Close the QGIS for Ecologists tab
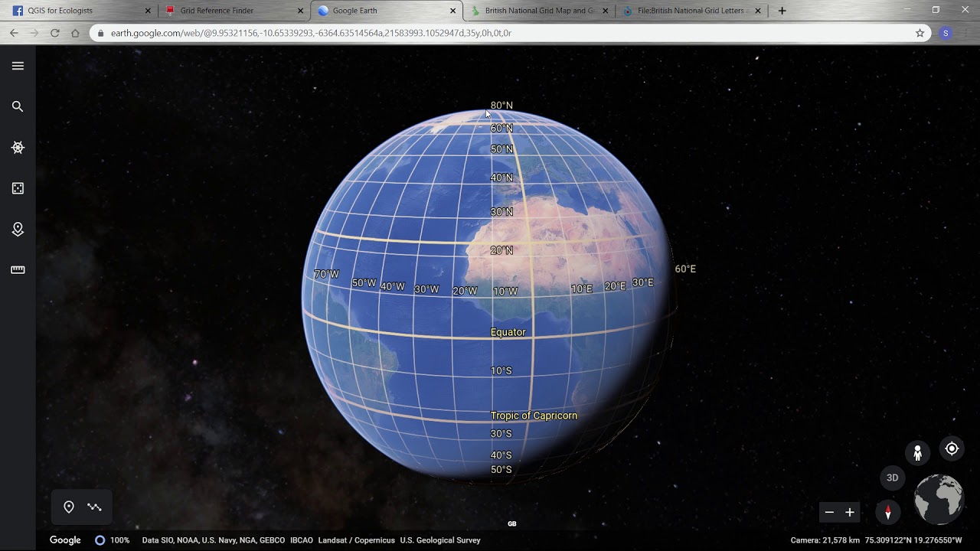980x551 pixels. pos(148,11)
